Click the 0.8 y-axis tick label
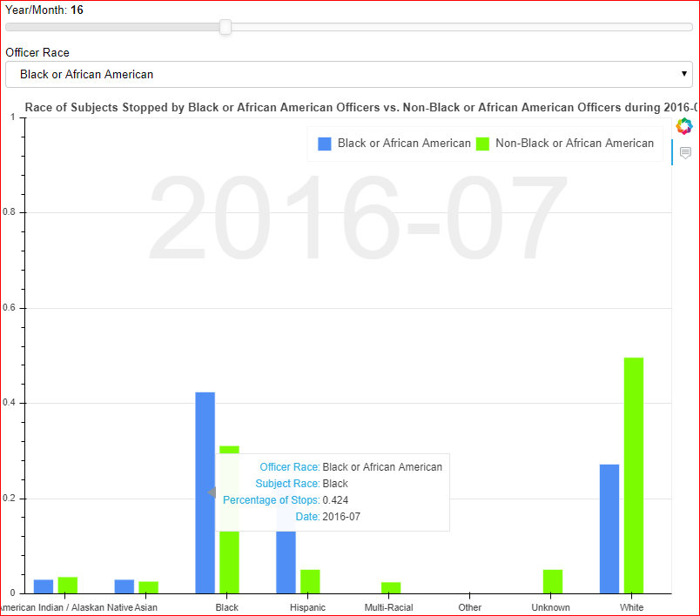Screen dimensions: 700x616 pyautogui.click(x=9, y=212)
